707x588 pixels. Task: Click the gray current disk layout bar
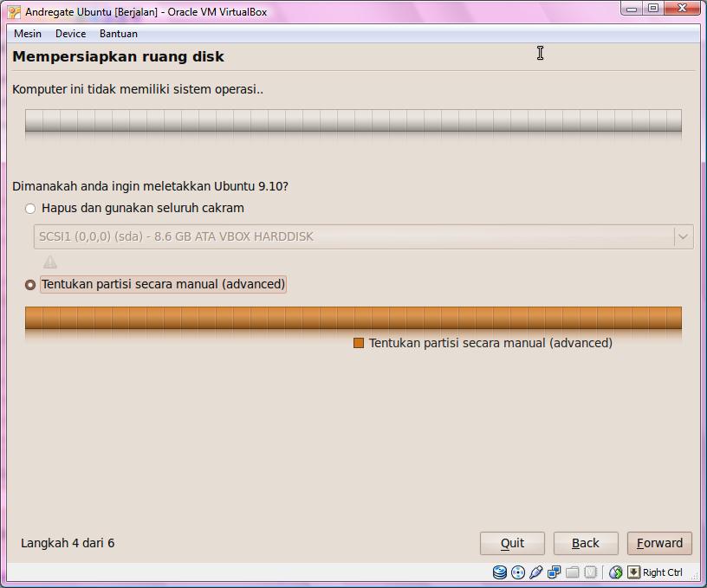tap(353, 120)
